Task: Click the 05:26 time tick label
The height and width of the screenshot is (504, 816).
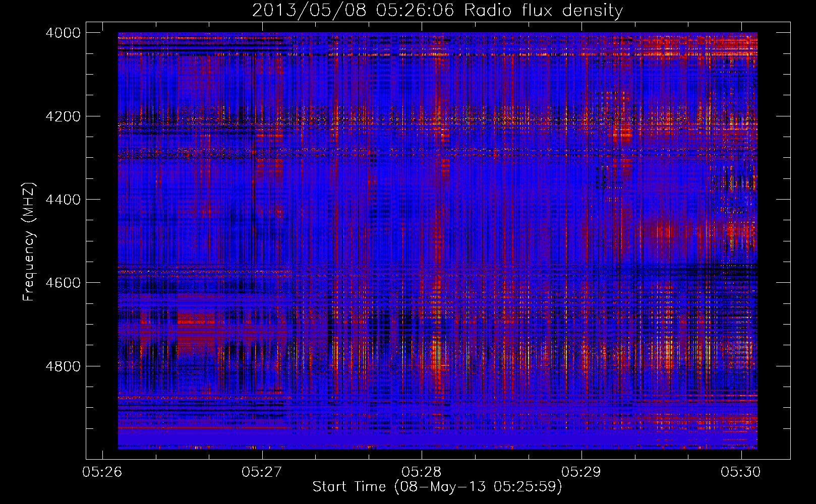Action: click(102, 472)
